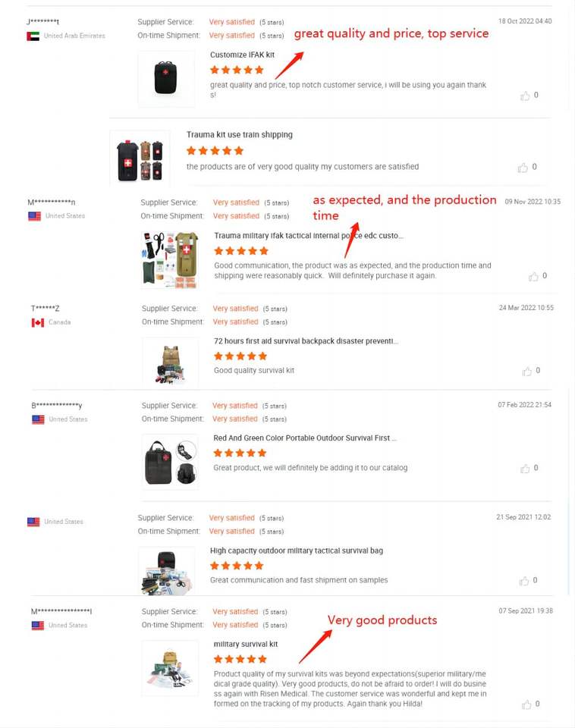
Task: Like the Customize IFAK kit review
Action: [525, 96]
